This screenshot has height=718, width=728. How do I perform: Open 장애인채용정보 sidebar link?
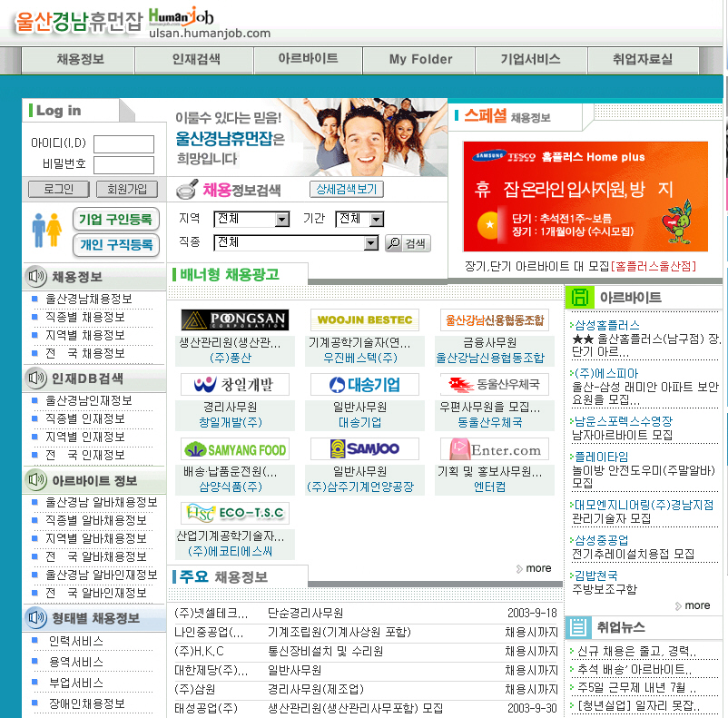point(87,703)
